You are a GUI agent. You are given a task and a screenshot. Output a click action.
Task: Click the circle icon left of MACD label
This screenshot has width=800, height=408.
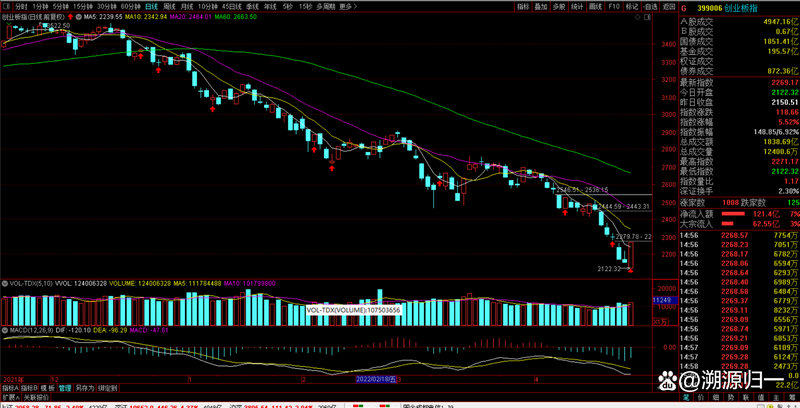(4, 329)
